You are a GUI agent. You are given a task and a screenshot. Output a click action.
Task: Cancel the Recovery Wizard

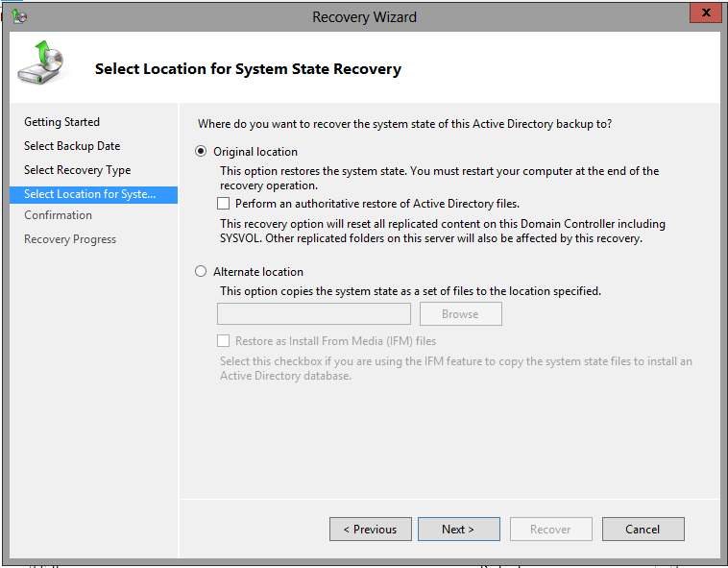(643, 529)
